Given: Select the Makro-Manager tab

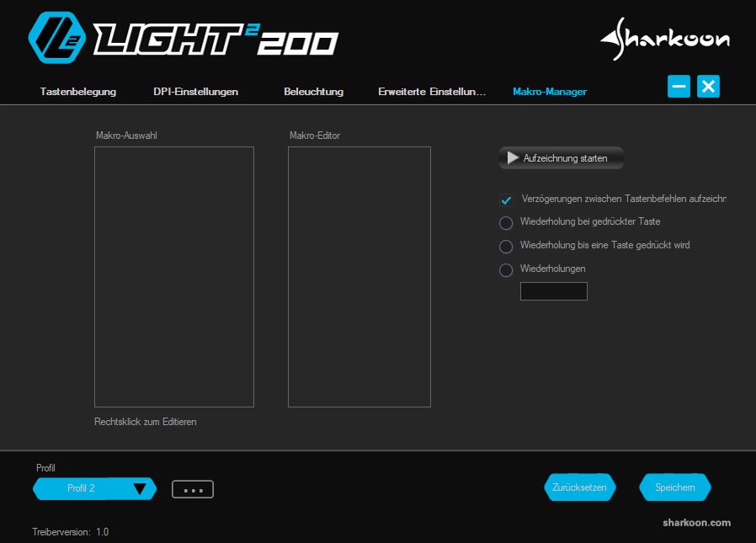Looking at the screenshot, I should (549, 92).
